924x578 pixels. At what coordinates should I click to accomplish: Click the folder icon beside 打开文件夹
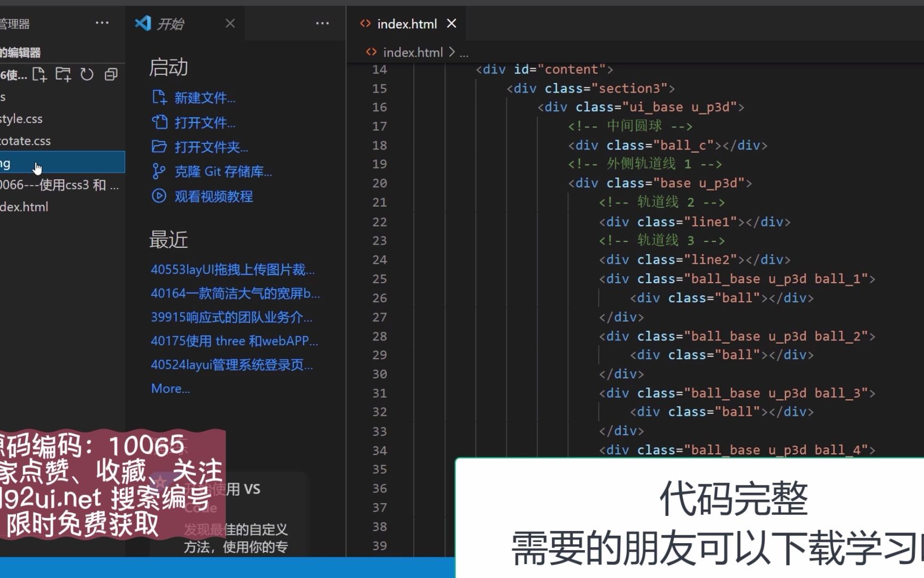[159, 147]
